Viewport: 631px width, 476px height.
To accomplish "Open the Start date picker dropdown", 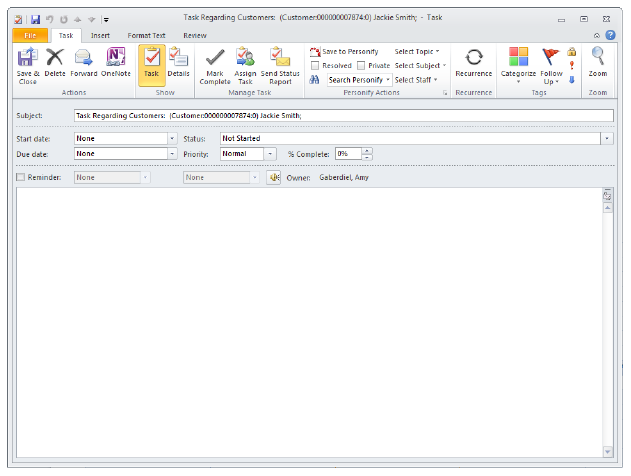I will click(x=172, y=138).
